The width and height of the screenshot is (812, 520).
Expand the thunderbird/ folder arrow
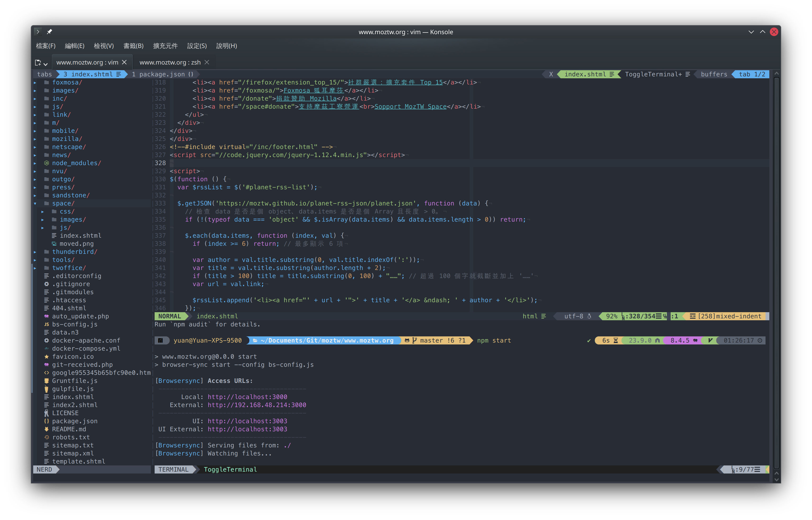click(x=35, y=252)
